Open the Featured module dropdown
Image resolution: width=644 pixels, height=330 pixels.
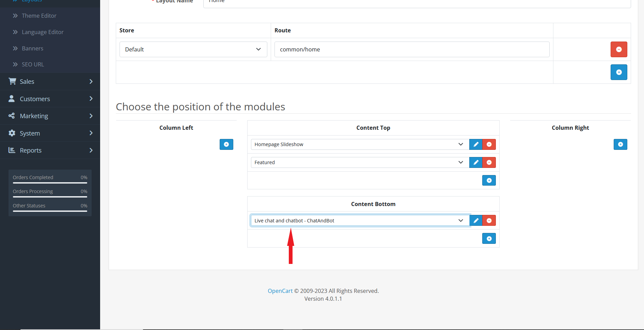[x=359, y=162]
